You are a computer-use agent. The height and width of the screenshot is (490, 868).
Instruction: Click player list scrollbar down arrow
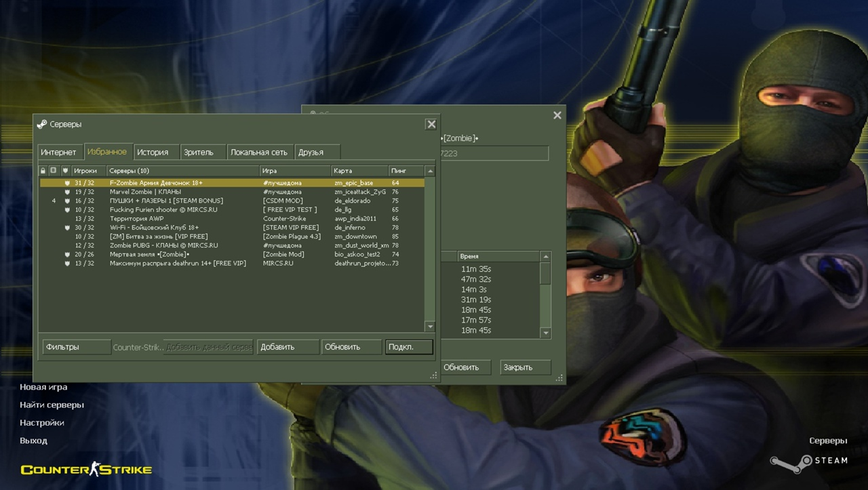click(x=545, y=333)
